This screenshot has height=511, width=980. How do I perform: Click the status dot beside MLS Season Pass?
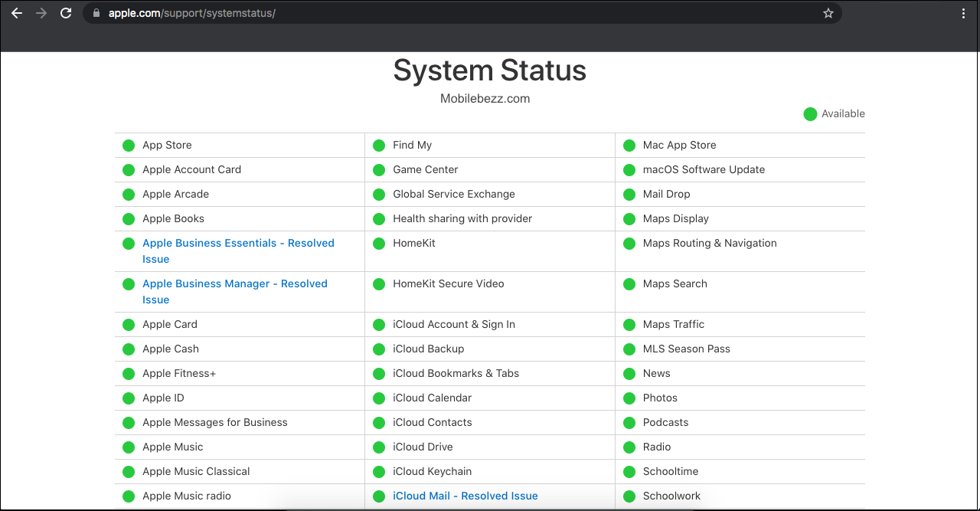629,349
